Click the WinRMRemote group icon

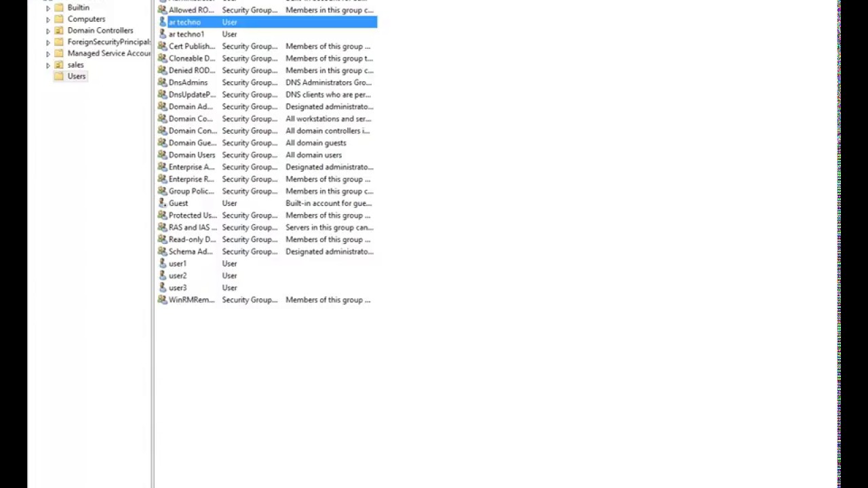[162, 300]
